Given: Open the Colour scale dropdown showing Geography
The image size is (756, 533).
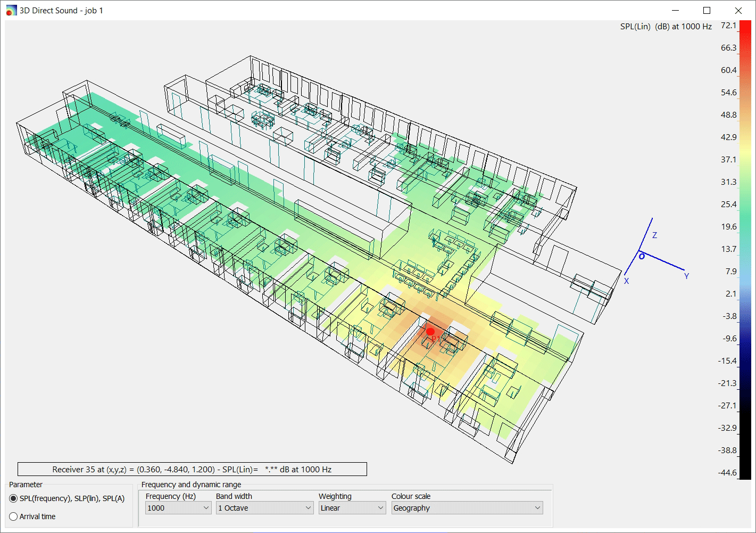Looking at the screenshot, I should 467,508.
